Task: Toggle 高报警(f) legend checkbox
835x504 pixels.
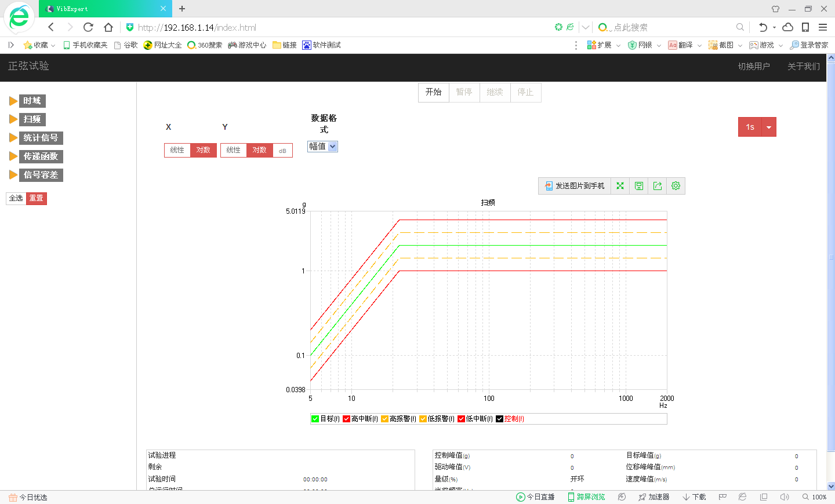Action: (x=384, y=419)
